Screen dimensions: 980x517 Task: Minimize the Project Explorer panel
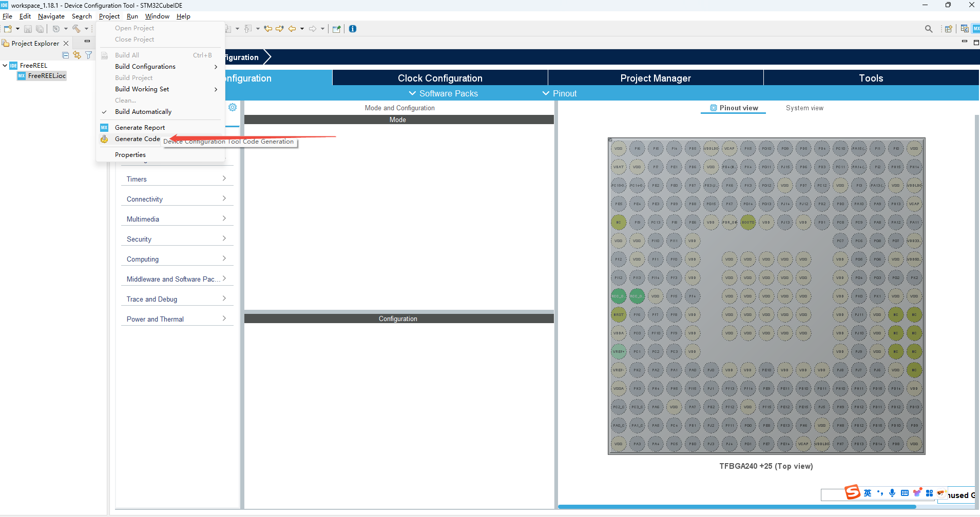tap(87, 41)
